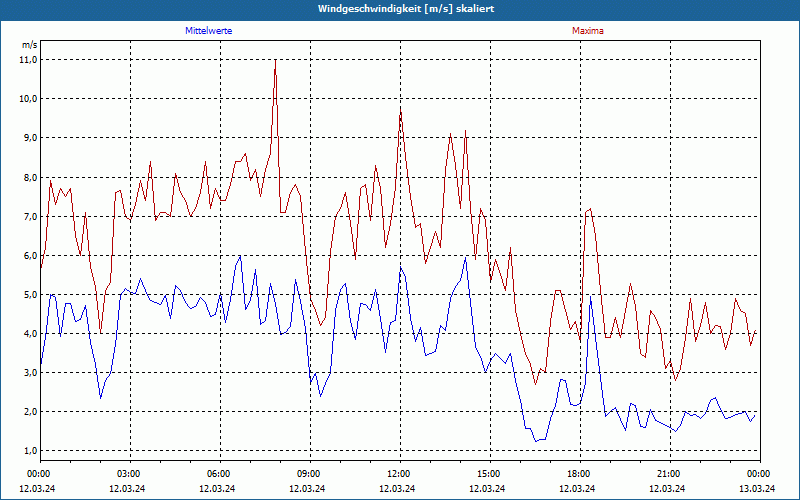The image size is (800, 500).
Task: Click the 03:00 time axis label
Action: pos(130,474)
